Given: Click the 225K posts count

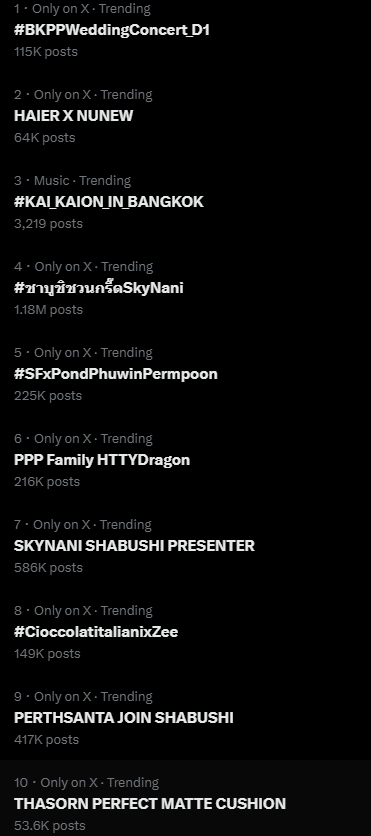Looking at the screenshot, I should coord(47,396).
